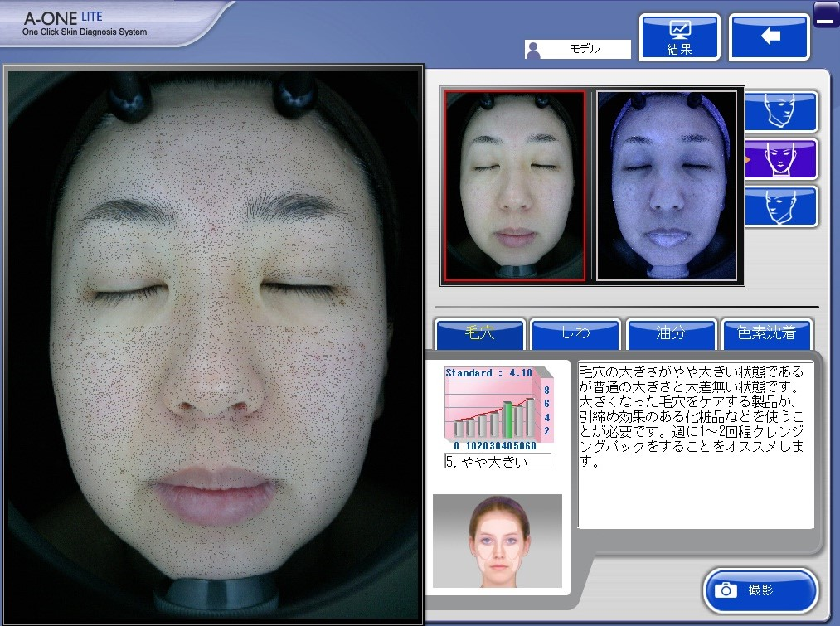Click the large analyzed face image
This screenshot has width=840, height=626.
(213, 346)
